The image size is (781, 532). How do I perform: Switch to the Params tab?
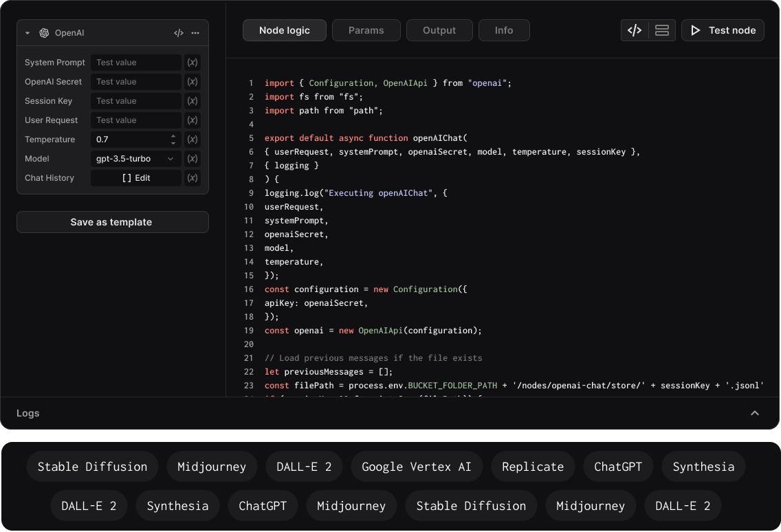click(x=366, y=30)
